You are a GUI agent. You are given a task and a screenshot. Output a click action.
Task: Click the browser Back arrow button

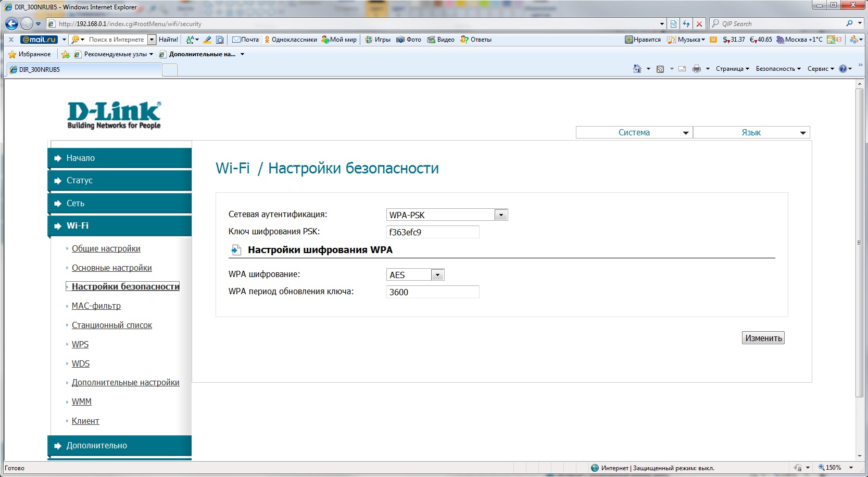(x=11, y=23)
